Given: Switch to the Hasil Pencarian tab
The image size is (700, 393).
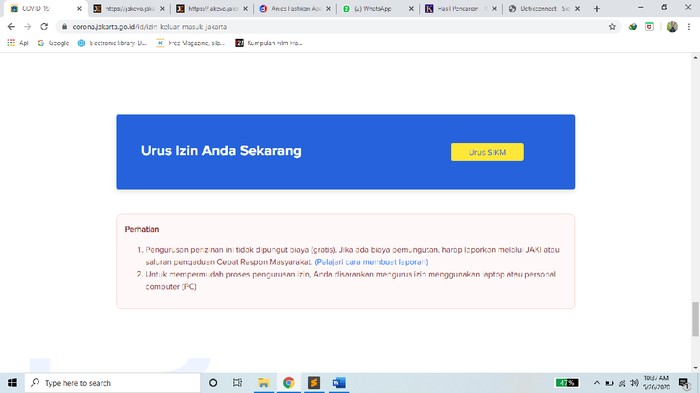Looking at the screenshot, I should (x=461, y=8).
